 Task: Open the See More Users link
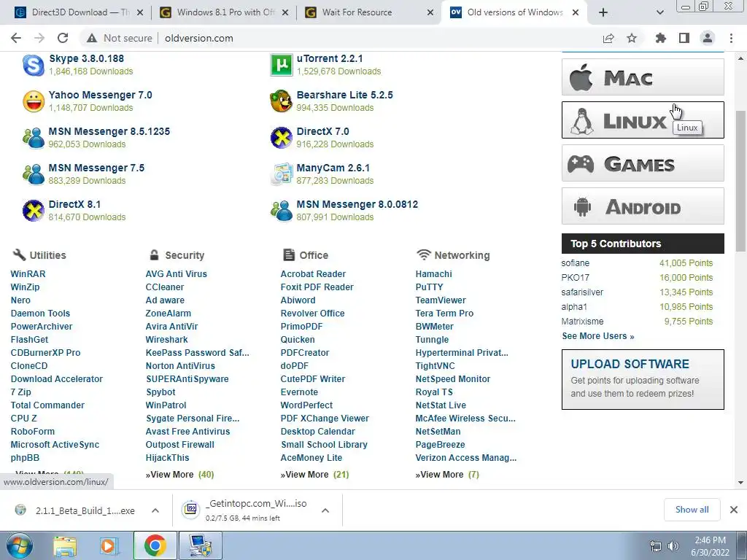[598, 336]
